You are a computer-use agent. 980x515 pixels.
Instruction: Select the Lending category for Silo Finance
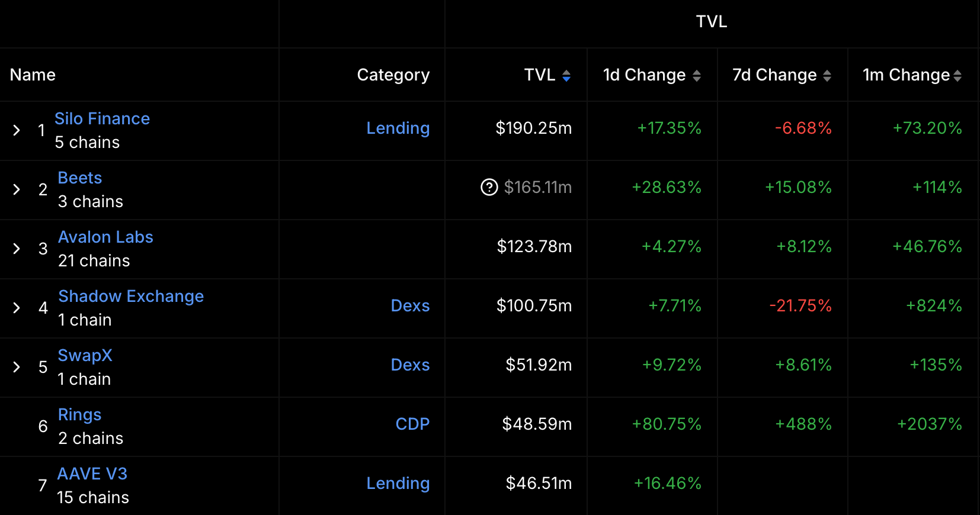coord(398,128)
